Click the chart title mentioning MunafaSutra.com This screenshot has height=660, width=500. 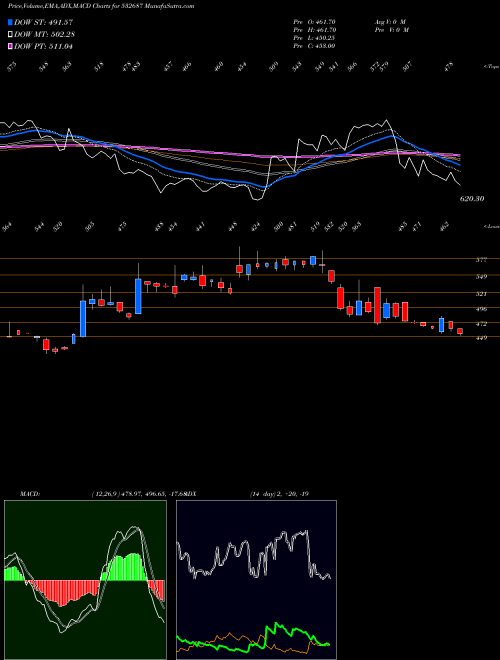pyautogui.click(x=101, y=7)
